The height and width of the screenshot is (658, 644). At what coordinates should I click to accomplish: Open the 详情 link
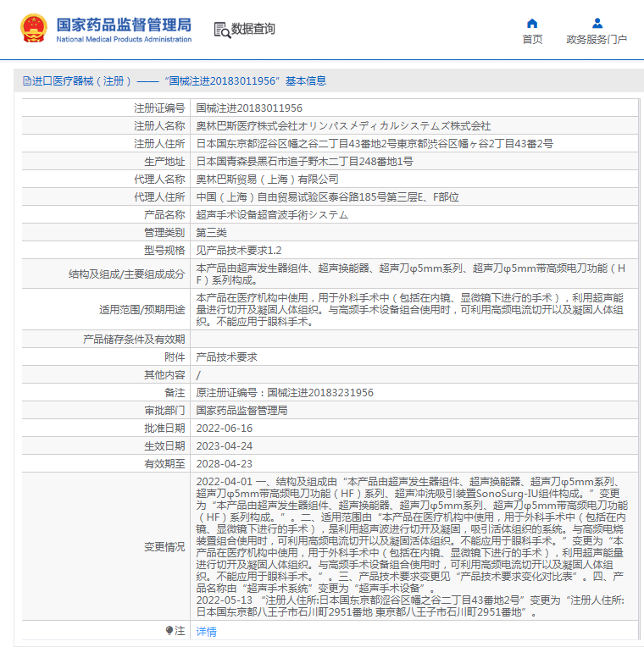pos(206,631)
